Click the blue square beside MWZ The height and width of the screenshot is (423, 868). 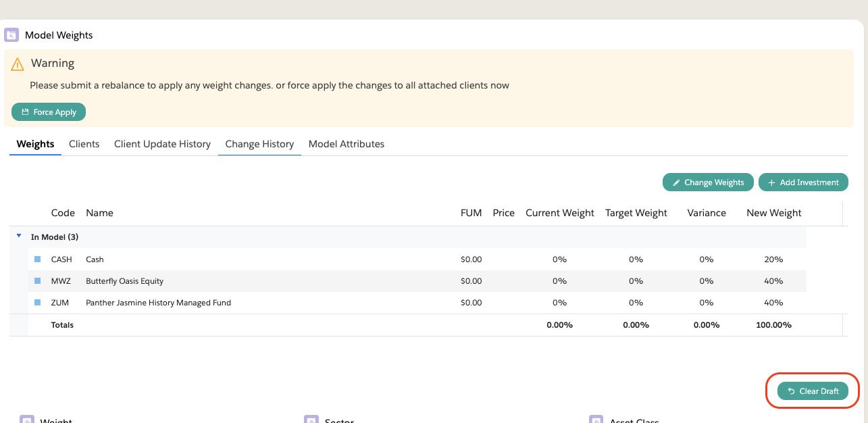point(38,281)
